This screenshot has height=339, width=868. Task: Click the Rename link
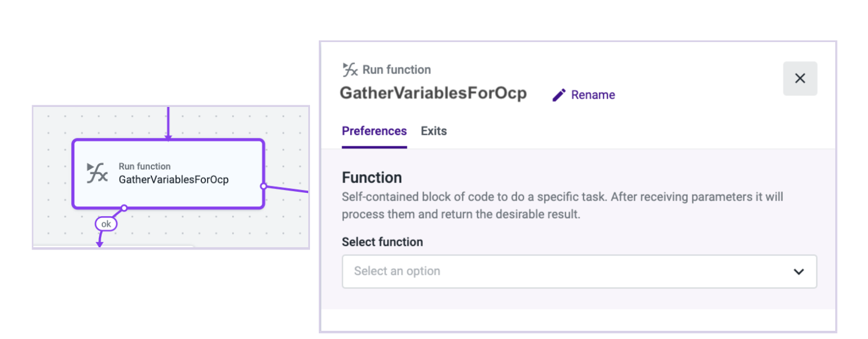[593, 95]
